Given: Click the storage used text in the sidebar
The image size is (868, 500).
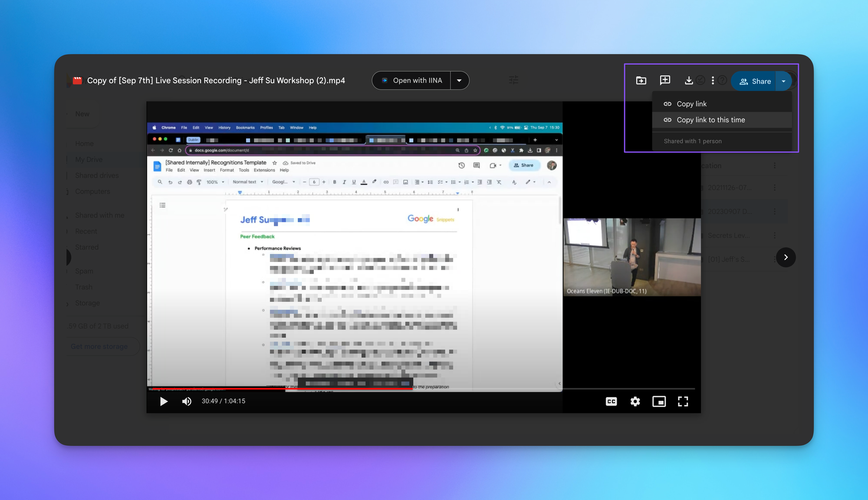Looking at the screenshot, I should (98, 326).
